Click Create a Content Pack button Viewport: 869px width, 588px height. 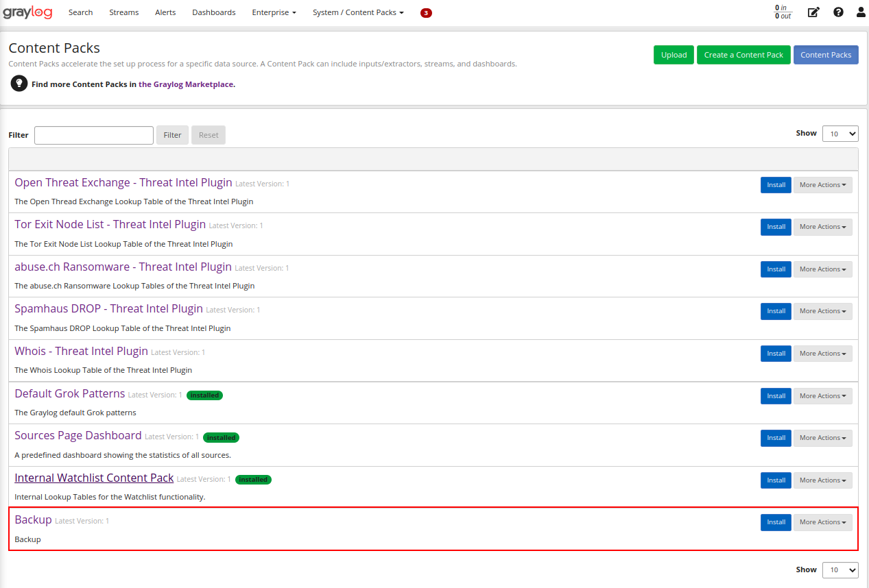[x=743, y=55]
